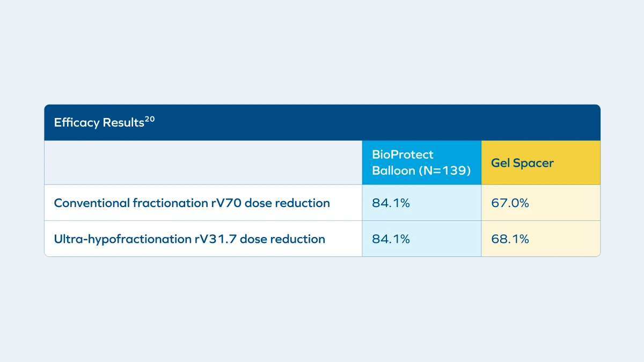Open the superscript 20 footnote reference
This screenshot has height=362, width=644.
150,120
